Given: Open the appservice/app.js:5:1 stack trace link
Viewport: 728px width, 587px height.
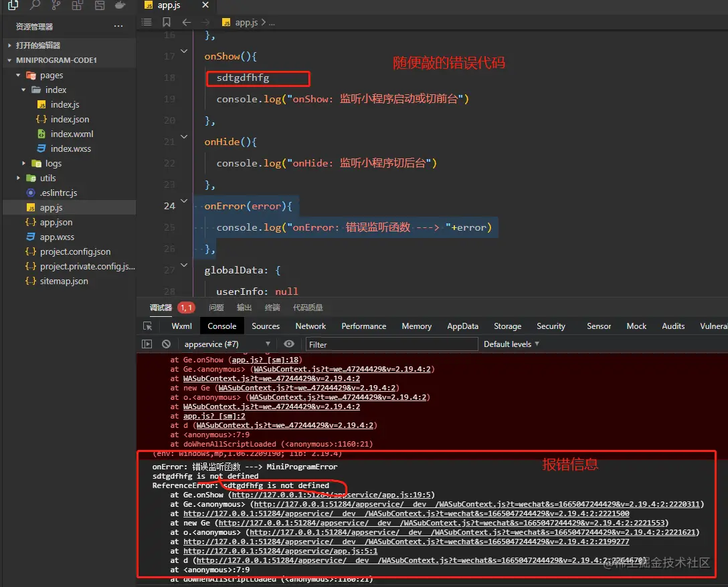Looking at the screenshot, I should click(280, 552).
